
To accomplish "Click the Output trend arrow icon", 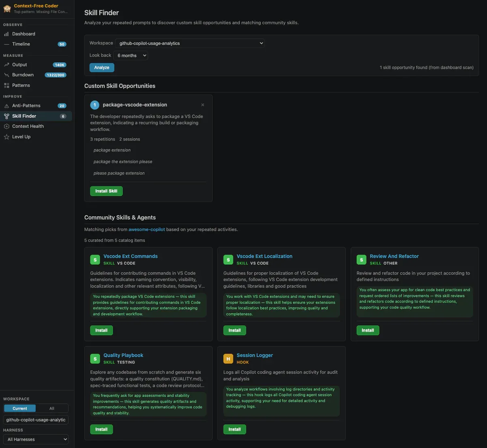I will click(x=6, y=65).
